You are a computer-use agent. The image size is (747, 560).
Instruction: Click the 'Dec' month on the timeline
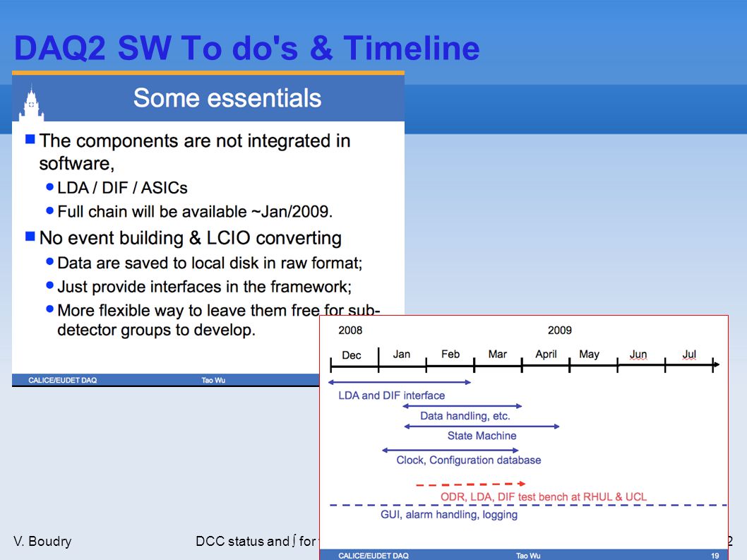(352, 355)
